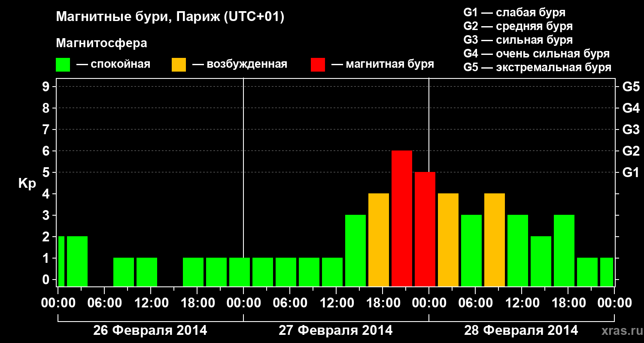Screen dimensions: 644x343
Task: Click the date label '27 Февраля 2014'
Action: point(336,331)
